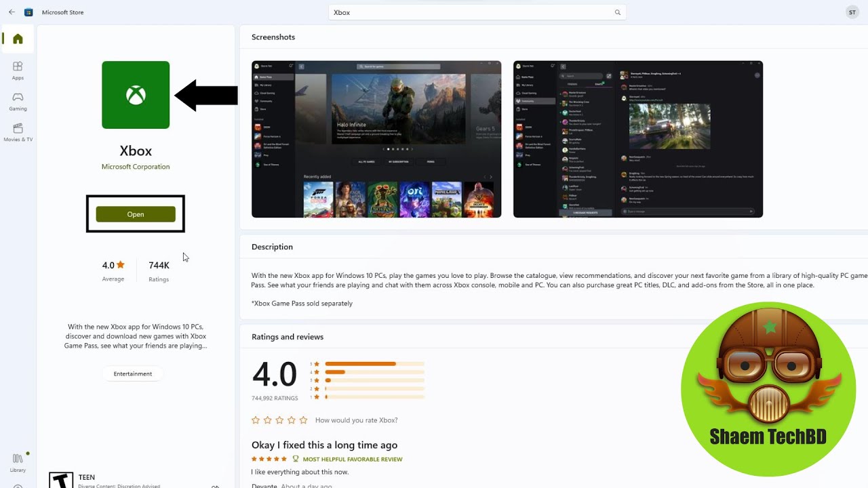Open the Xbox chat screenshot thumbnail
Image resolution: width=868 pixels, height=488 pixels.
[x=638, y=139]
